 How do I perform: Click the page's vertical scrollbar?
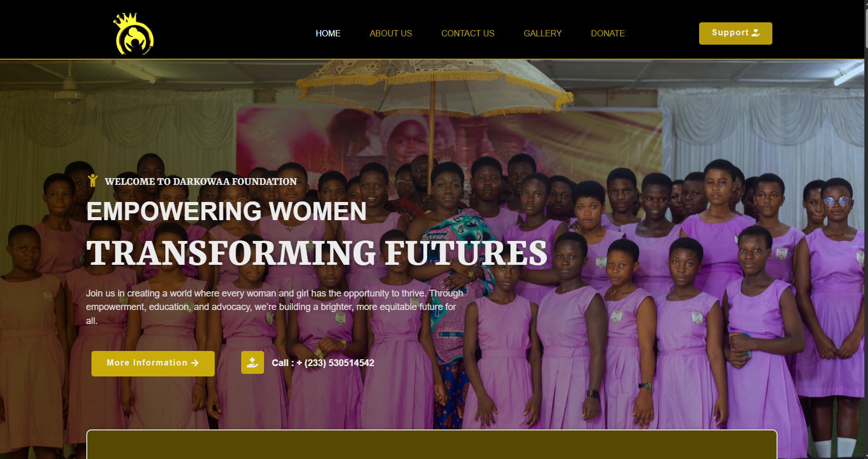(x=866, y=230)
